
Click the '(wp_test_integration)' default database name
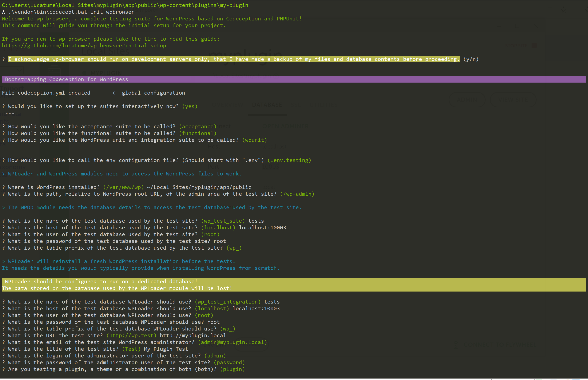(x=228, y=302)
